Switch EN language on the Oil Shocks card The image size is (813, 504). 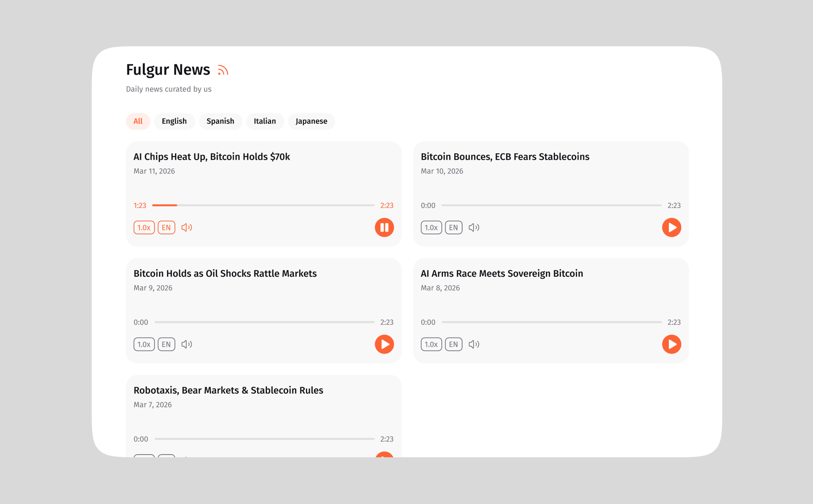click(x=166, y=344)
